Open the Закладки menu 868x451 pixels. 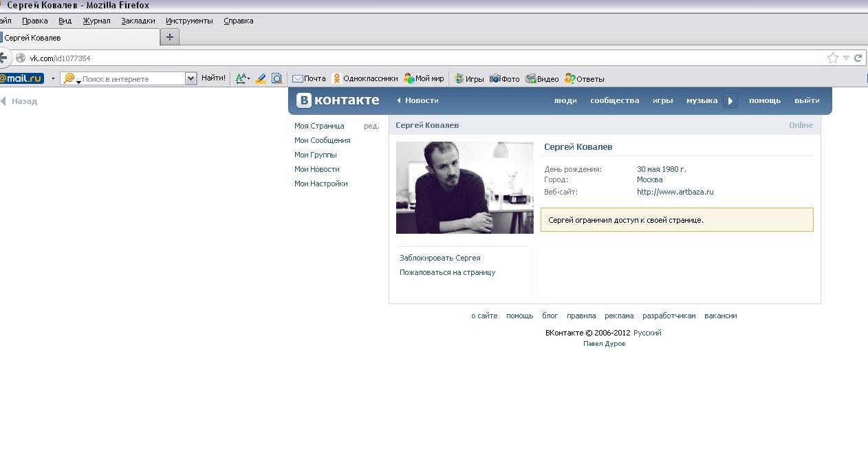coord(138,21)
